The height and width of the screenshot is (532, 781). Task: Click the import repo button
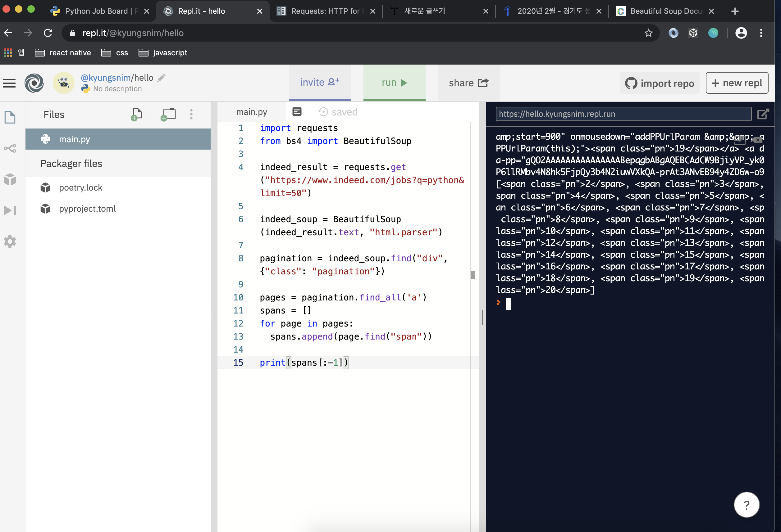pos(659,83)
